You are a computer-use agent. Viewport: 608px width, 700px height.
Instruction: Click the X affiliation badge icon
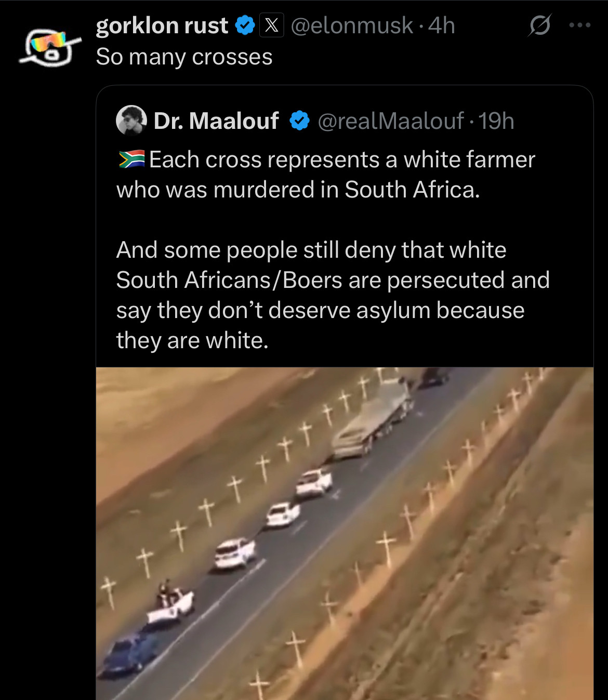(272, 25)
